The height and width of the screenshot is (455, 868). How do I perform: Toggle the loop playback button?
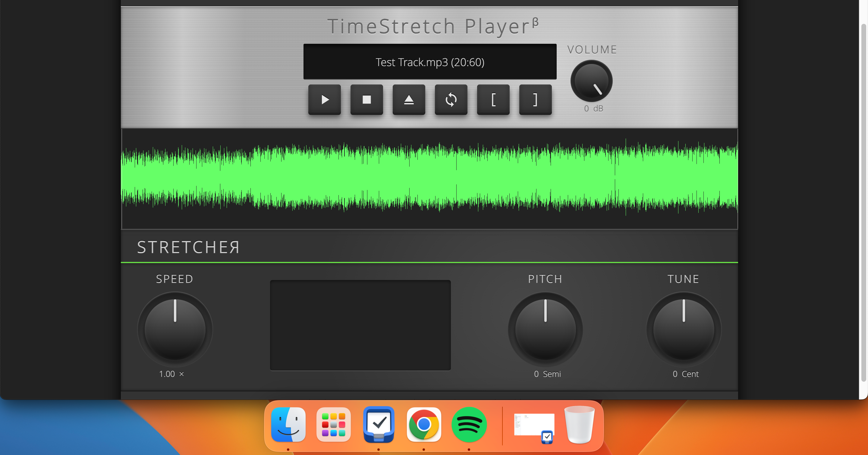pyautogui.click(x=451, y=100)
